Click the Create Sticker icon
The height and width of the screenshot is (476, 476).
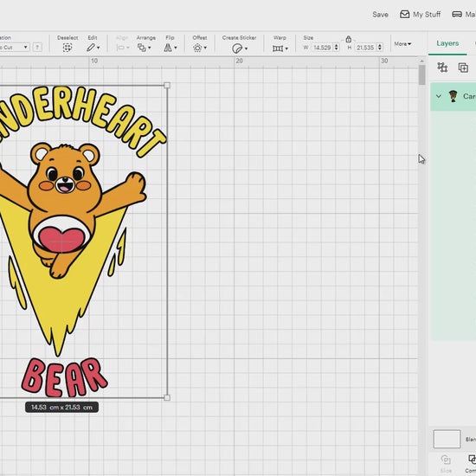point(237,48)
